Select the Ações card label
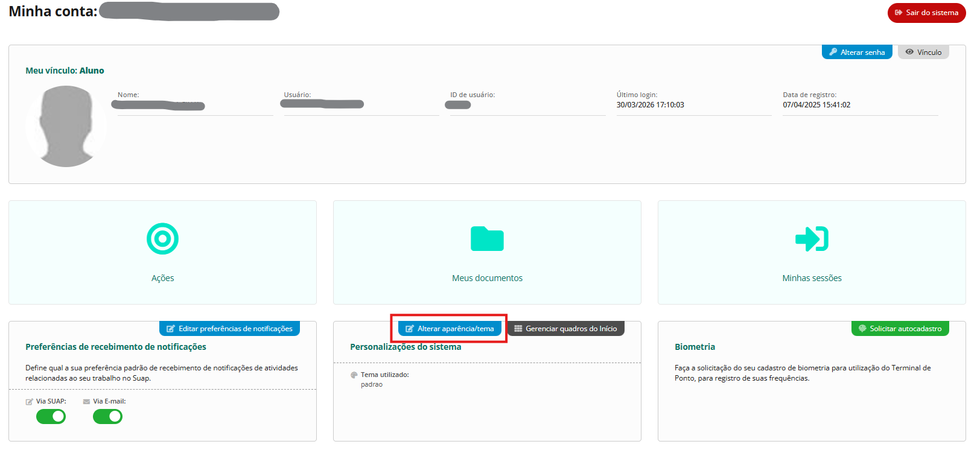 coord(162,278)
